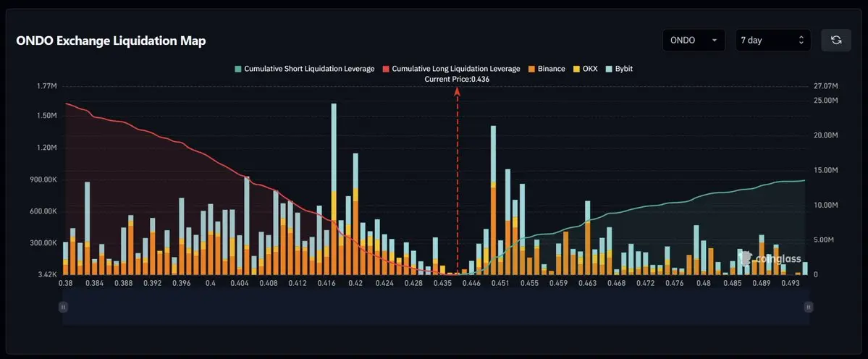The height and width of the screenshot is (359, 868).
Task: Click the yellow OKX legend swatch
Action: (x=576, y=69)
